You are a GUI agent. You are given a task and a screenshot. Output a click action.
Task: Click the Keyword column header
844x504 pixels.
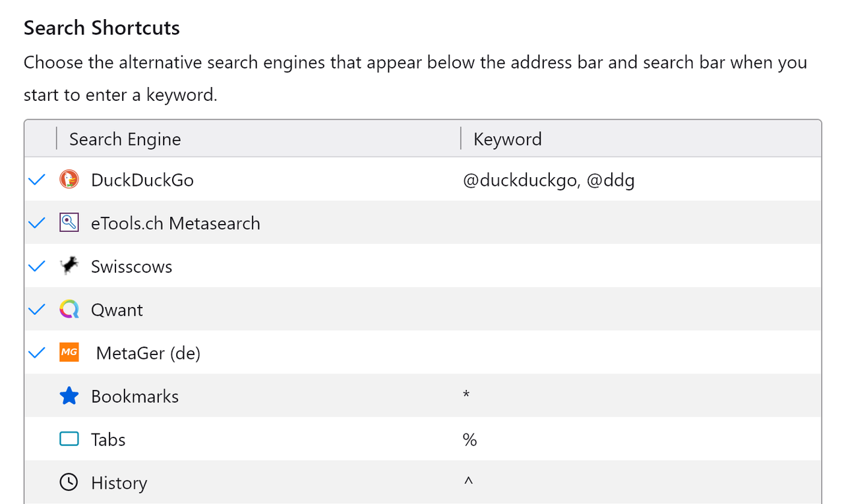tap(508, 139)
